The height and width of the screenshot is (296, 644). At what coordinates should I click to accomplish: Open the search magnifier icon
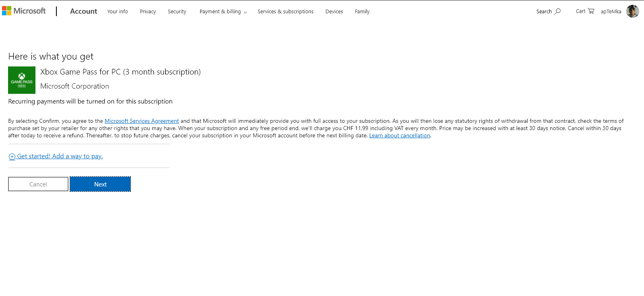point(557,11)
